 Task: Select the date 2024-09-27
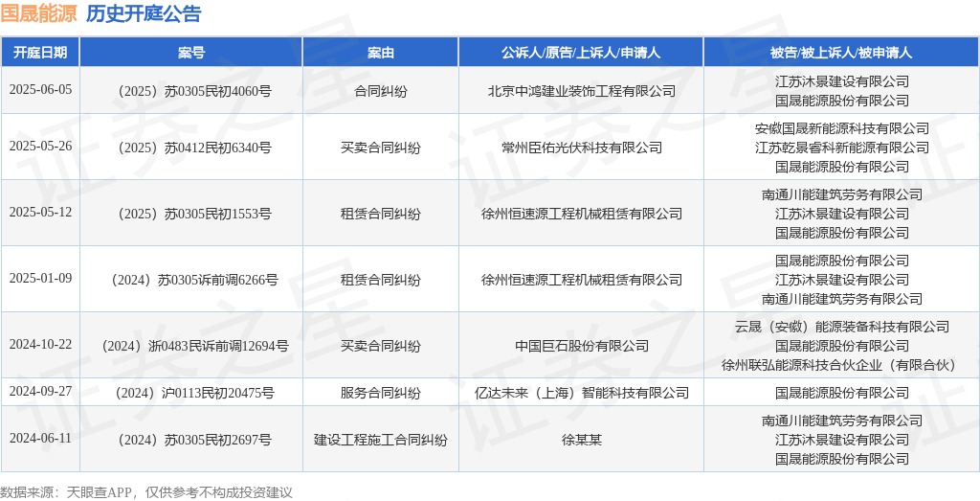click(x=40, y=392)
